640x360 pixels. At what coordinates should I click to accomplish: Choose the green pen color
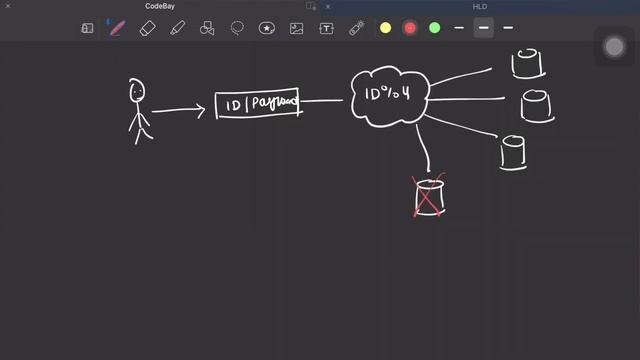coord(434,28)
